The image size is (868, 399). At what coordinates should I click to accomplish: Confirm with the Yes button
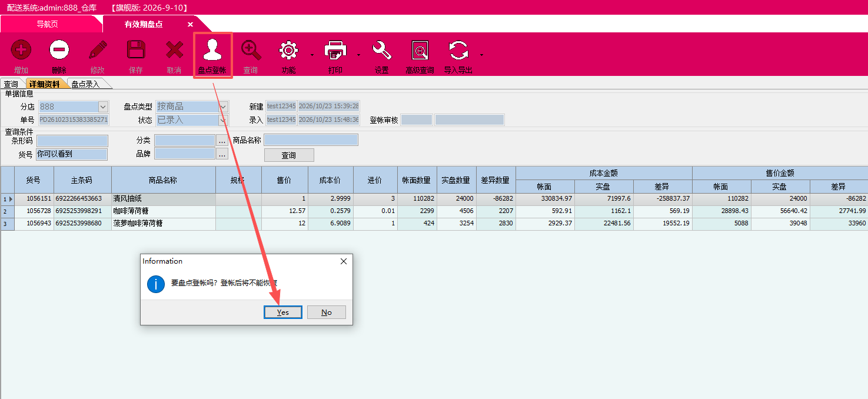[283, 312]
